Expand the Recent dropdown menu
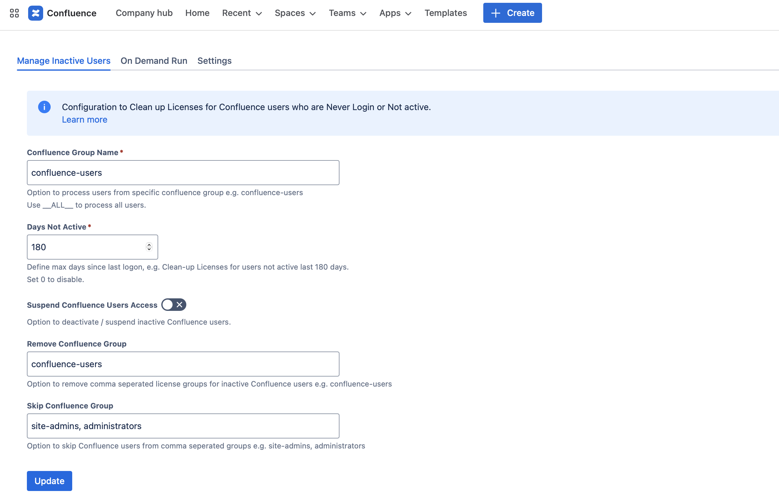The image size is (779, 496). (242, 13)
